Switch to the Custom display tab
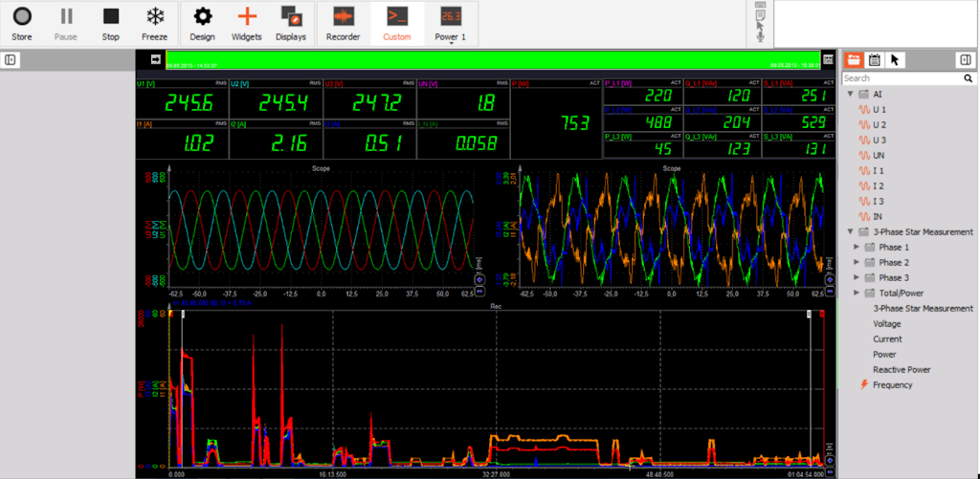980x479 pixels. tap(397, 24)
